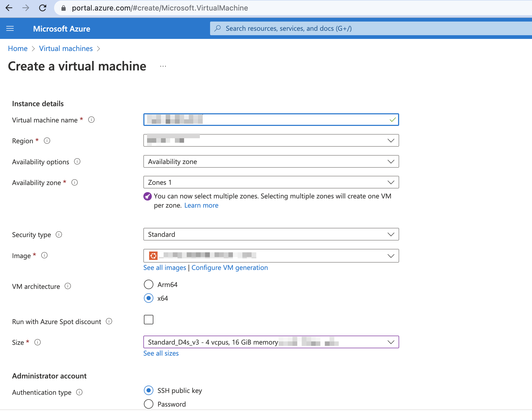
Task: Open the Size Standard_D4s_v3 dropdown
Action: [271, 342]
